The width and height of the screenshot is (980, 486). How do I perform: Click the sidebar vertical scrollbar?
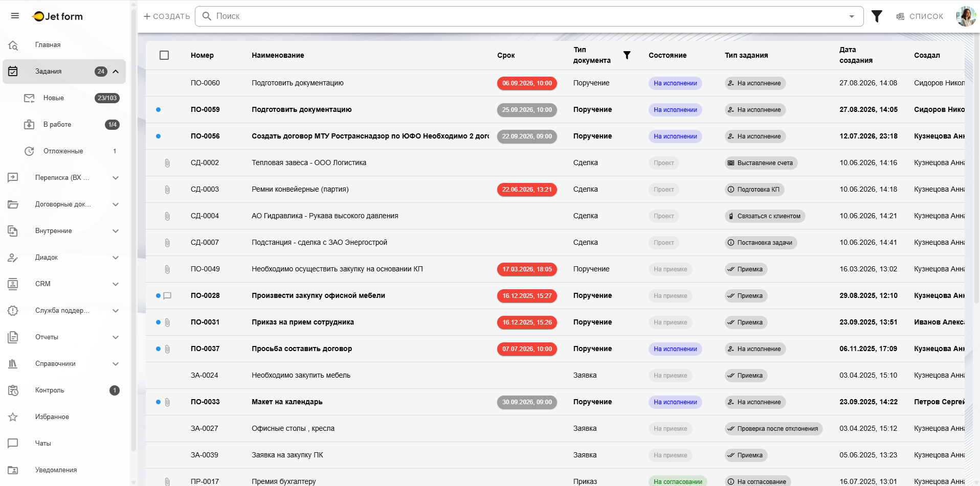coord(134,230)
